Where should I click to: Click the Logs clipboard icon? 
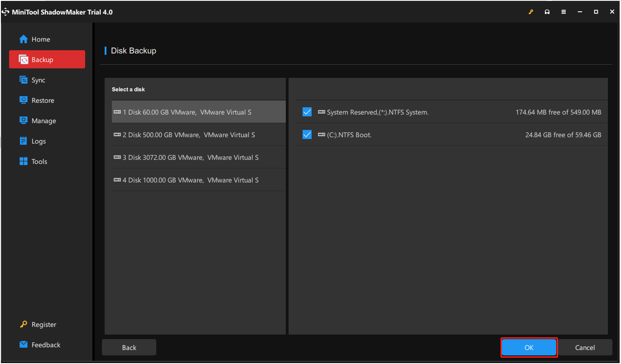[24, 141]
